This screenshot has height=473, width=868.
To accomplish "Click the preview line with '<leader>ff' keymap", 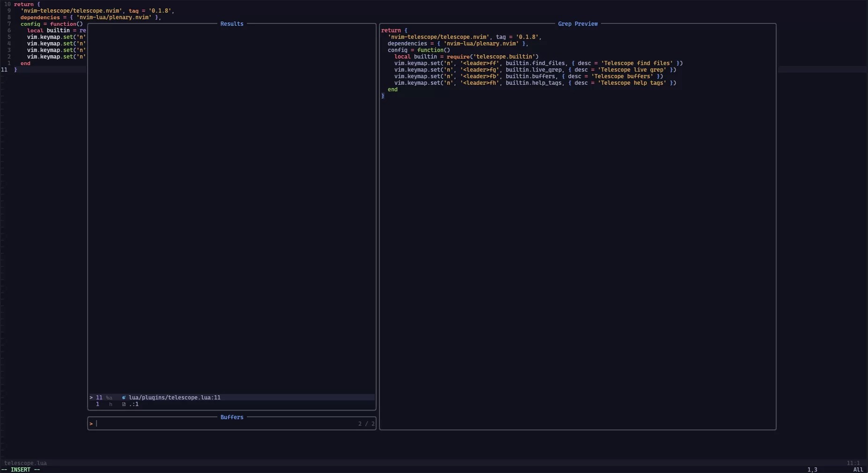I will (x=538, y=63).
